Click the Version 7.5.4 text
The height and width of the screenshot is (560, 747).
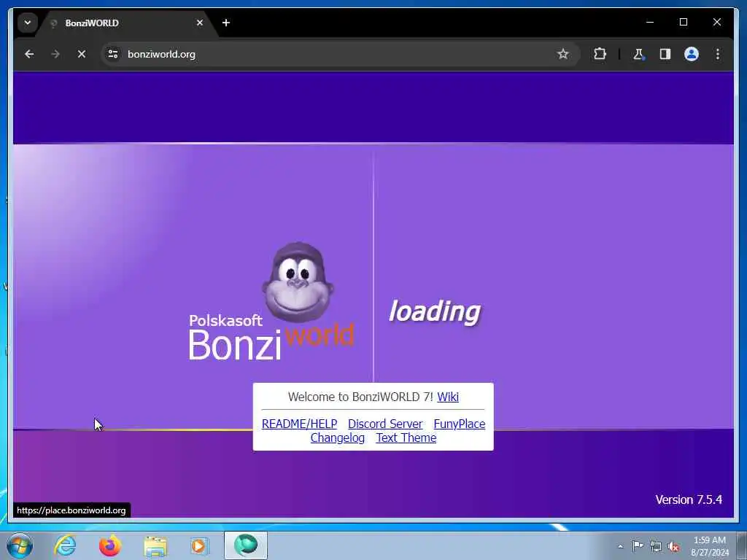pyautogui.click(x=689, y=499)
